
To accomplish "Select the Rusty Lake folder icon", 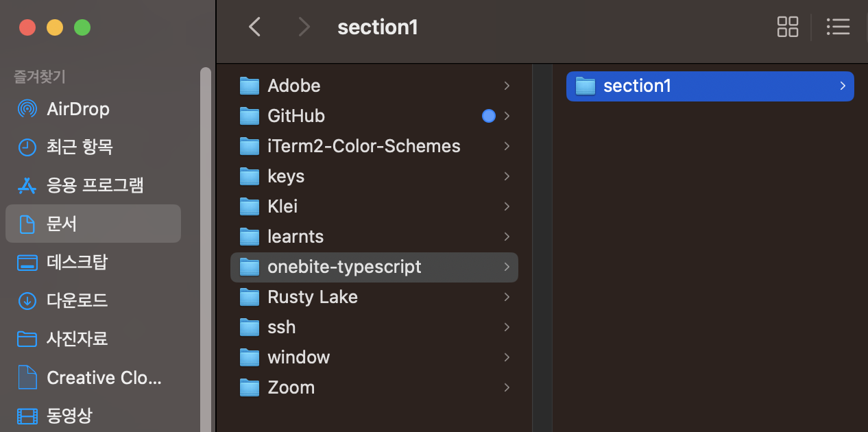I will coord(249,297).
